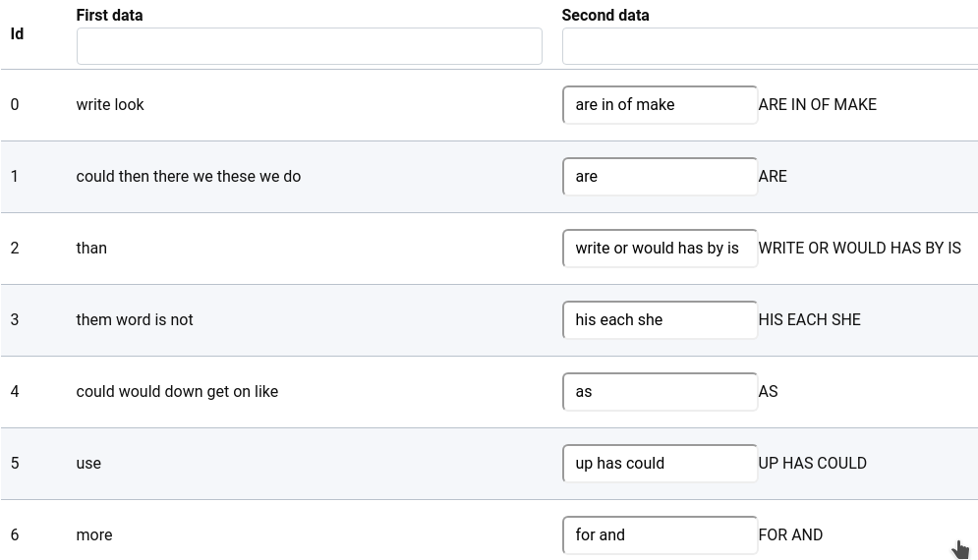Screen dimensions: 978x560
Task: Focus the input containing 'up has could'
Action: pyautogui.click(x=660, y=464)
